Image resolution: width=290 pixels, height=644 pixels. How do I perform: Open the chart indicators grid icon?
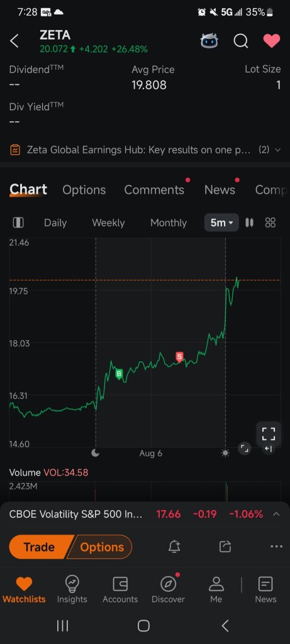[x=270, y=223]
